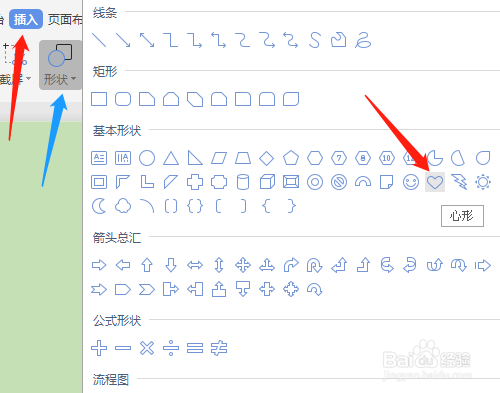
Task: Select the crescent moon shape
Action: (99, 206)
